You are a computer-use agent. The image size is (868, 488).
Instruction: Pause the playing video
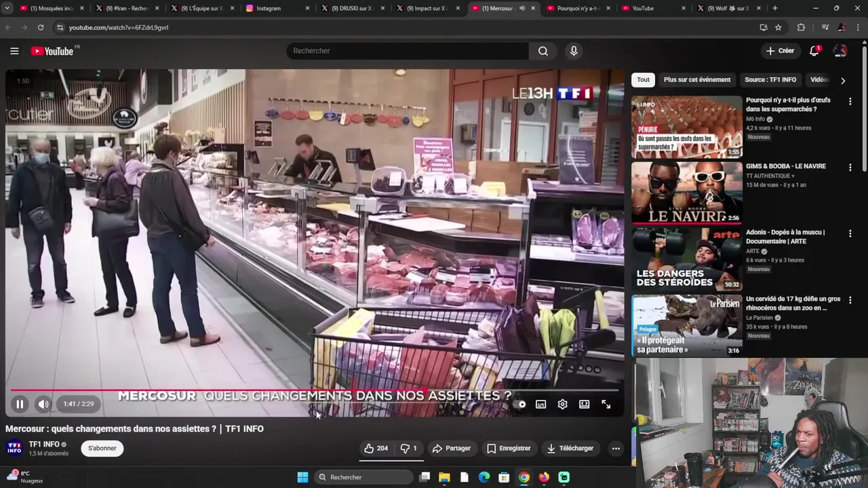click(20, 404)
